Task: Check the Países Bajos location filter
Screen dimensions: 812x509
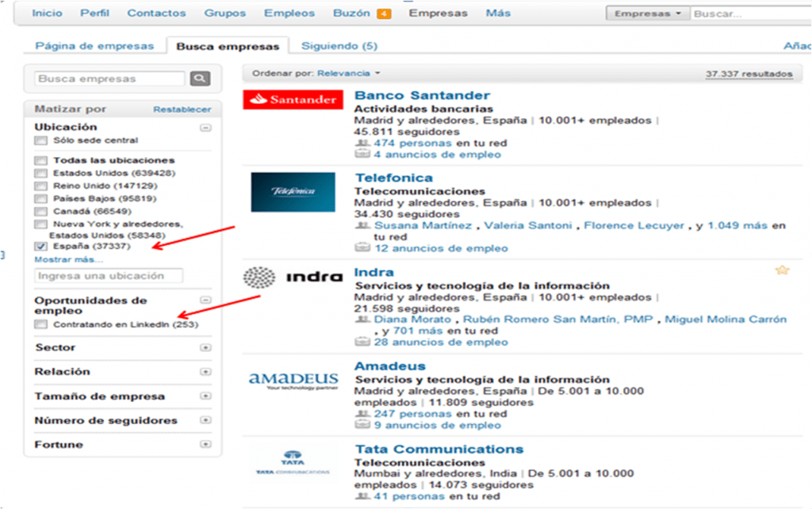Action: point(41,198)
